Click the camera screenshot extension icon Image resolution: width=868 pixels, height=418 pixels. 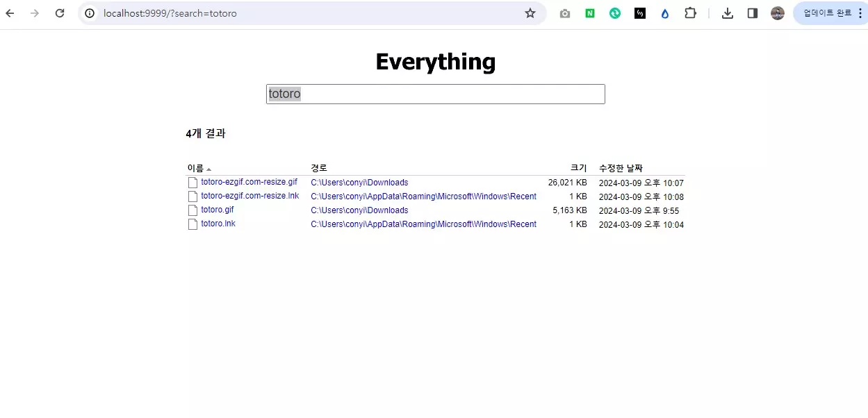click(x=565, y=13)
